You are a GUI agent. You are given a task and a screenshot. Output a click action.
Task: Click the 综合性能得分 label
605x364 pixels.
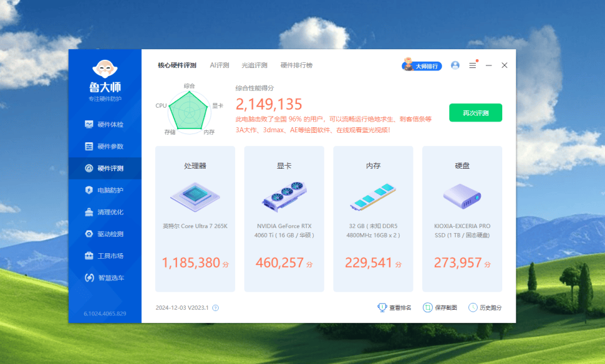pyautogui.click(x=255, y=88)
